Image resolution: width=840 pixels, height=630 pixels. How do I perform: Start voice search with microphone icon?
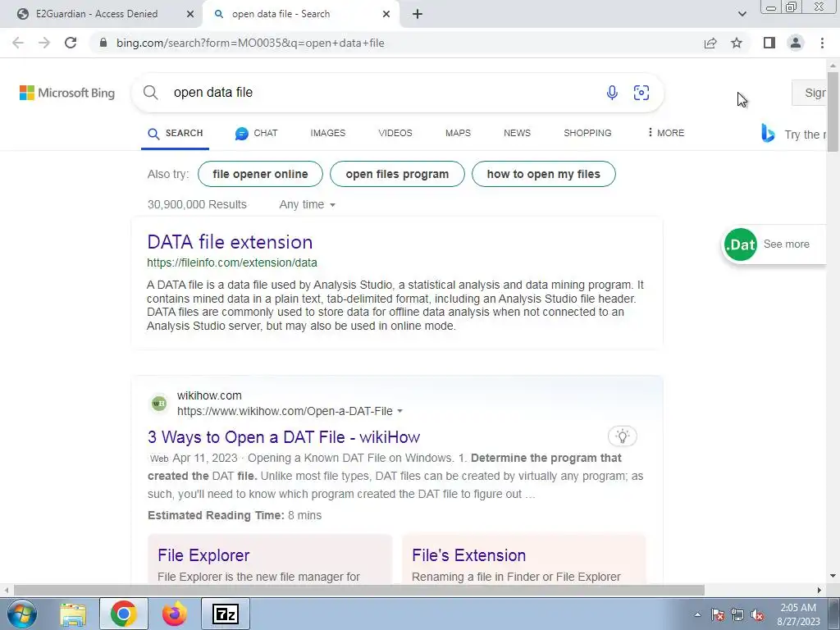point(612,92)
